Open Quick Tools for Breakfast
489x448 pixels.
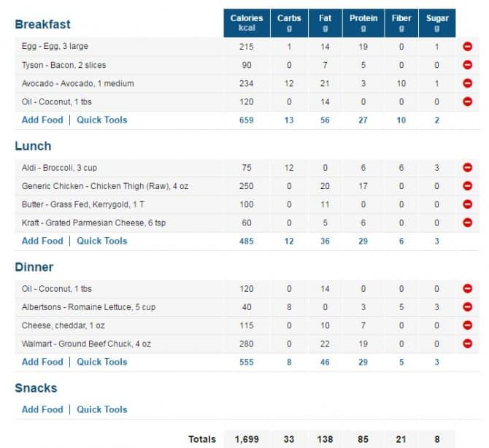coord(102,120)
